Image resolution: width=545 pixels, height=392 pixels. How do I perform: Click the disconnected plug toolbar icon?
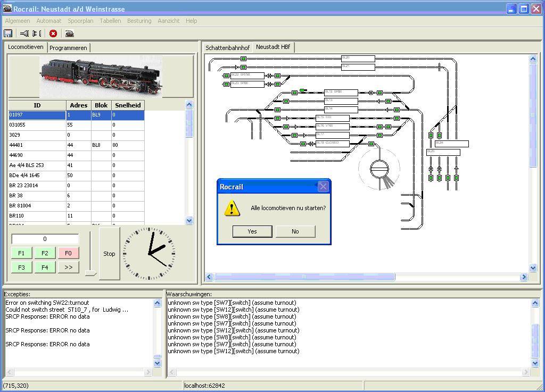pos(36,34)
